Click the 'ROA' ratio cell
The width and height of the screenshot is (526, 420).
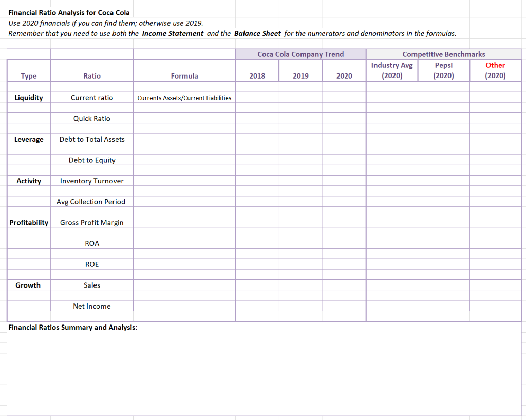pyautogui.click(x=92, y=243)
